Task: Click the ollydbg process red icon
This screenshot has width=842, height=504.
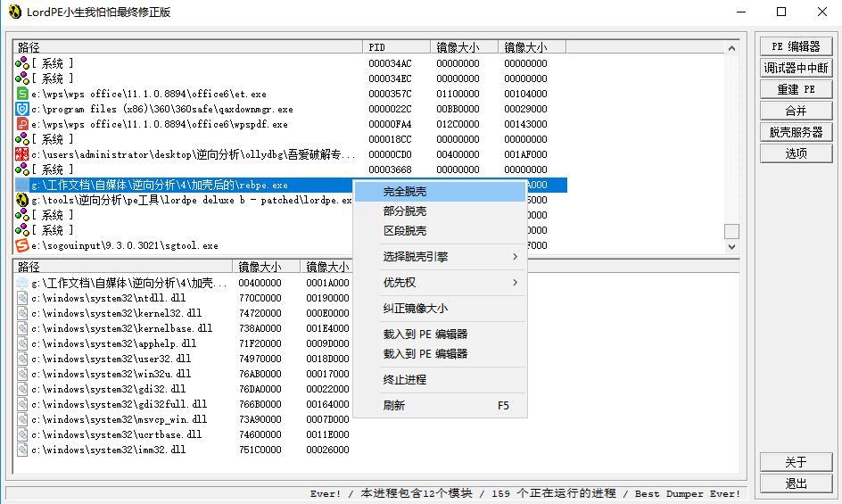Action: 22,154
